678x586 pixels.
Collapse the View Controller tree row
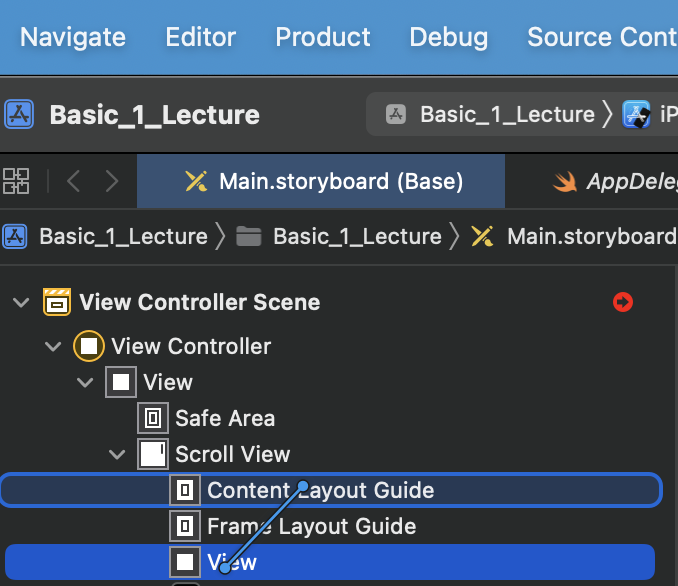click(x=53, y=346)
